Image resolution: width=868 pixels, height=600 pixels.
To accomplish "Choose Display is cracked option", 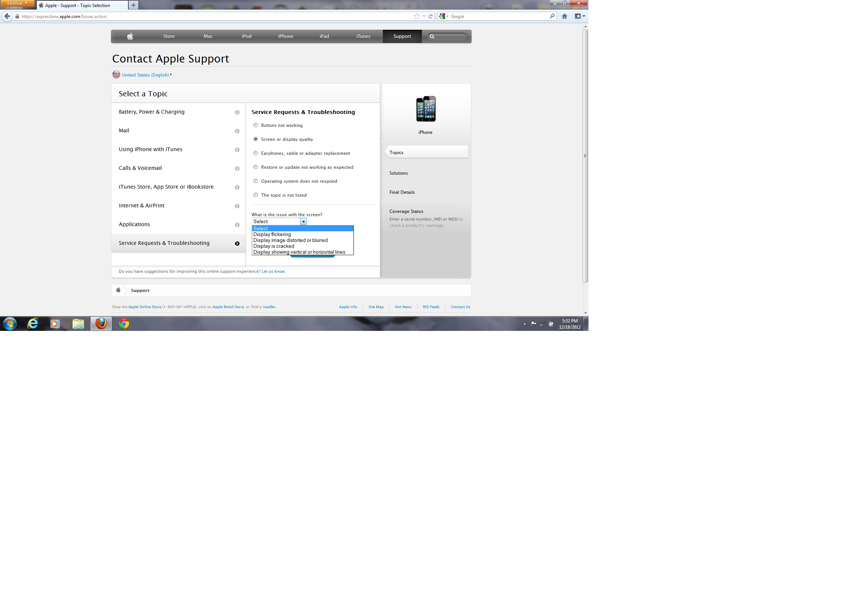I will [x=303, y=246].
